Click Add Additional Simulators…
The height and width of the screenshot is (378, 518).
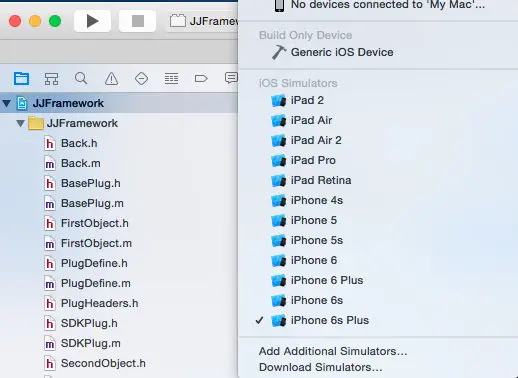click(333, 351)
